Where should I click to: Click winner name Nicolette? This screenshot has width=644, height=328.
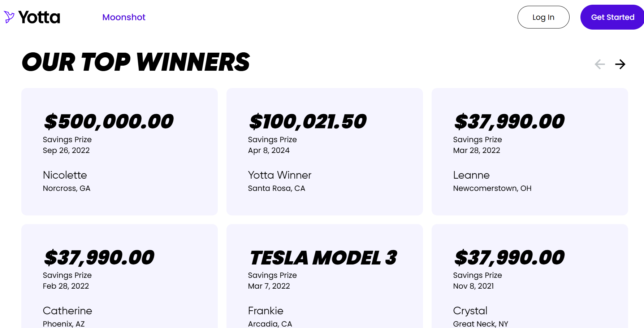click(x=65, y=175)
